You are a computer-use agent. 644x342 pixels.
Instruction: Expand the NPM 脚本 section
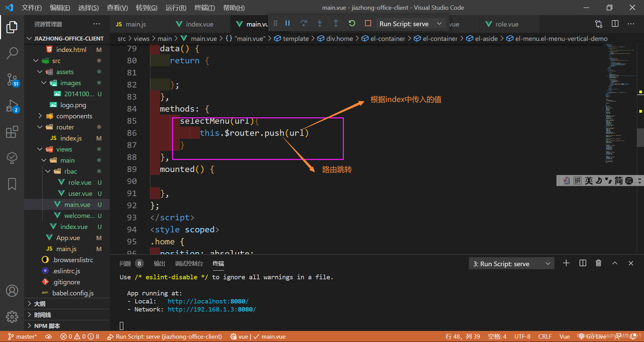(67, 326)
